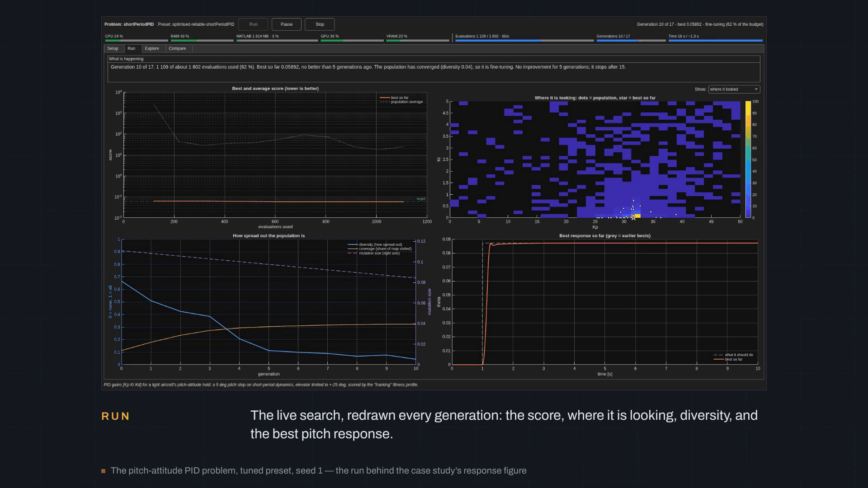Click the 'target' line label in score plot
This screenshot has width=868, height=488.
click(421, 199)
